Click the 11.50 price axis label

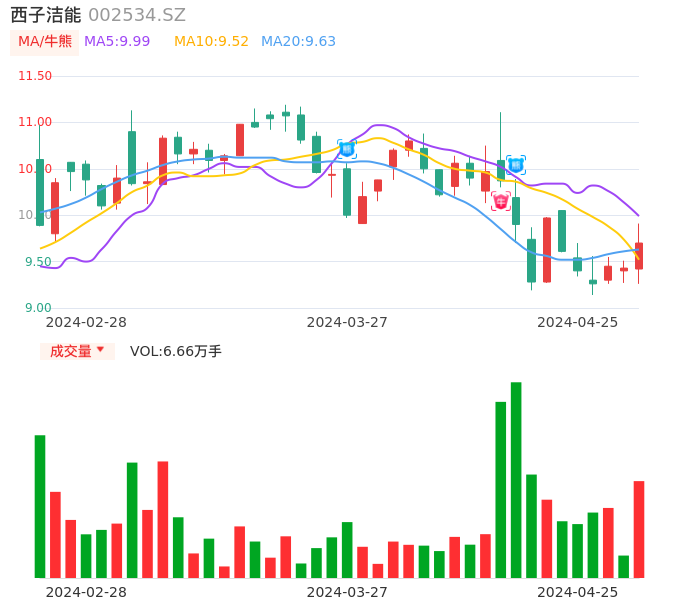35,76
